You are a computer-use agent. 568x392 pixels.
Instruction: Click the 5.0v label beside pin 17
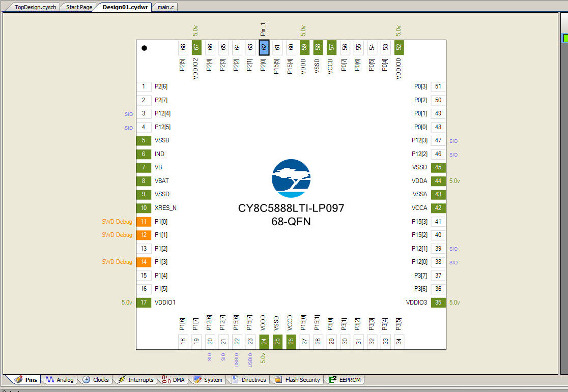(127, 302)
